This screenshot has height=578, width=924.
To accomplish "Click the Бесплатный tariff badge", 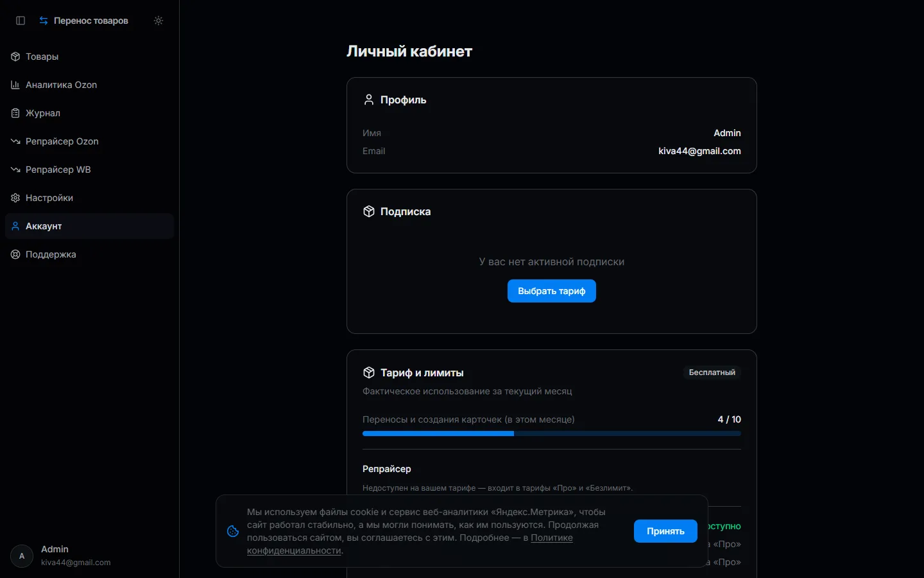I will (x=712, y=372).
